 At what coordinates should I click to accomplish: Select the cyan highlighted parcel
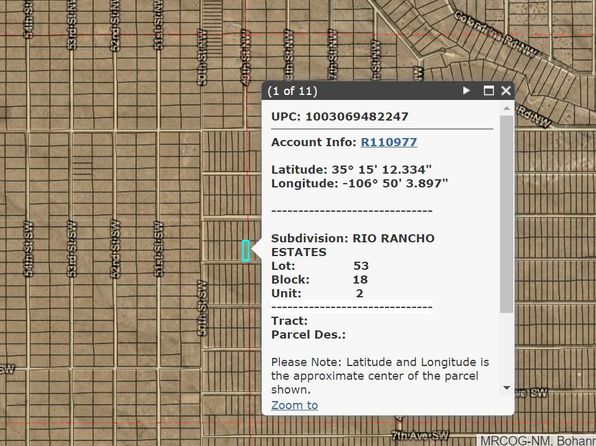(x=246, y=251)
